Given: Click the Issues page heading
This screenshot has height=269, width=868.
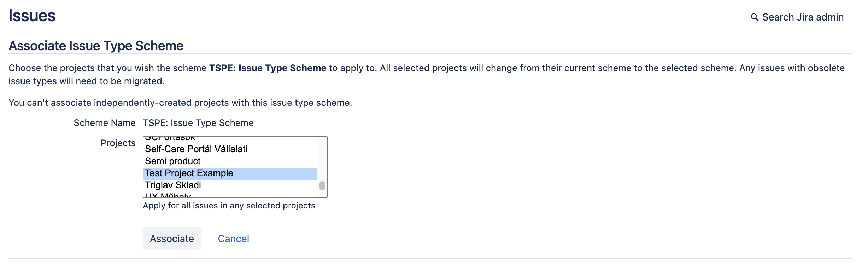Looking at the screenshot, I should click(x=32, y=16).
